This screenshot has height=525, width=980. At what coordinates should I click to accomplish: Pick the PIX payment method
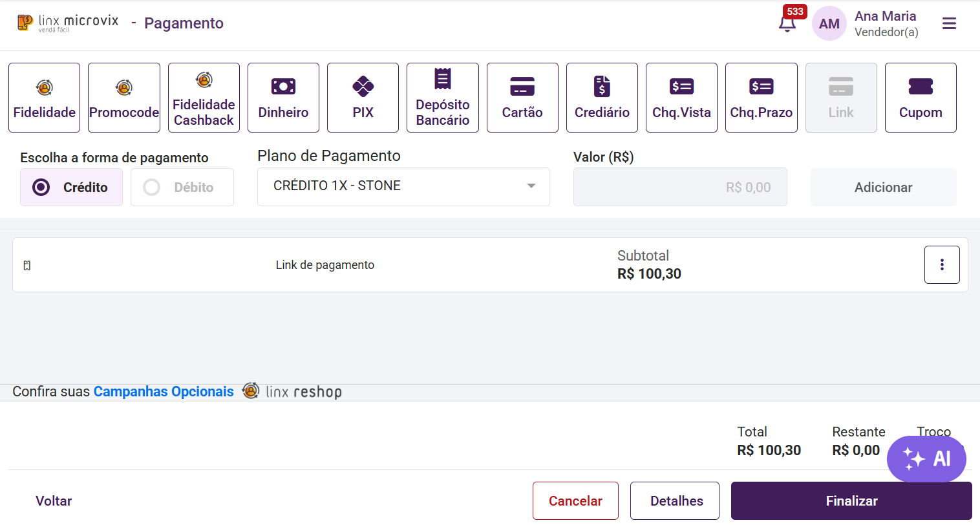tap(363, 98)
